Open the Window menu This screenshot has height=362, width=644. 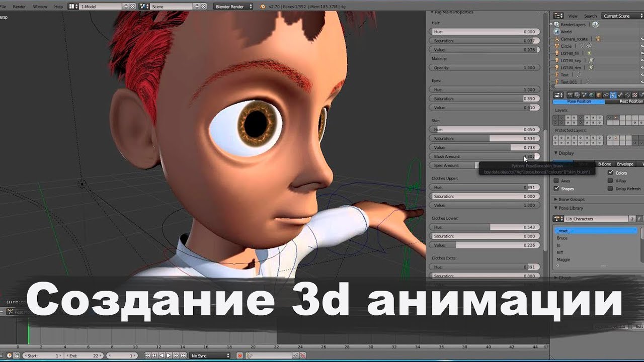click(40, 7)
